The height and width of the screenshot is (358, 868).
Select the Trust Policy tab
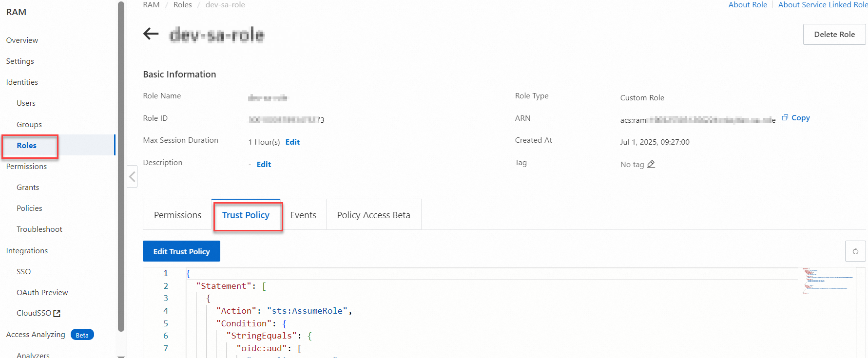(246, 215)
